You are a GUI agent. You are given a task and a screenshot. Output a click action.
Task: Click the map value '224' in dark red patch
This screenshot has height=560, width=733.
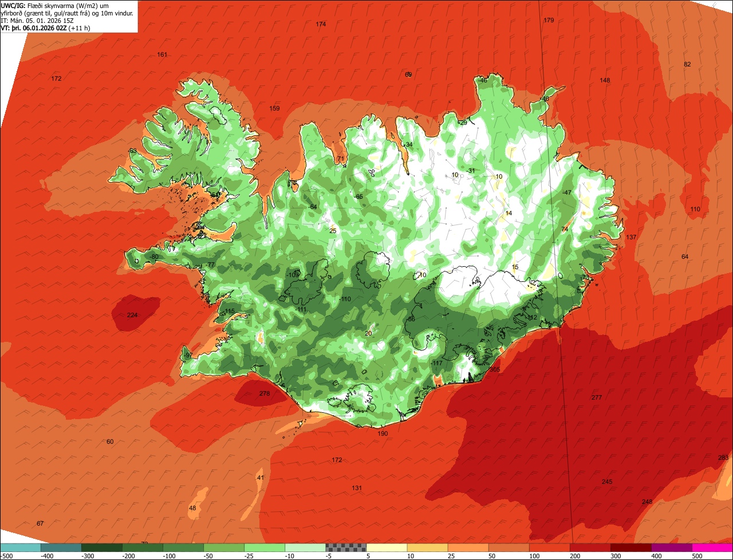(x=132, y=315)
